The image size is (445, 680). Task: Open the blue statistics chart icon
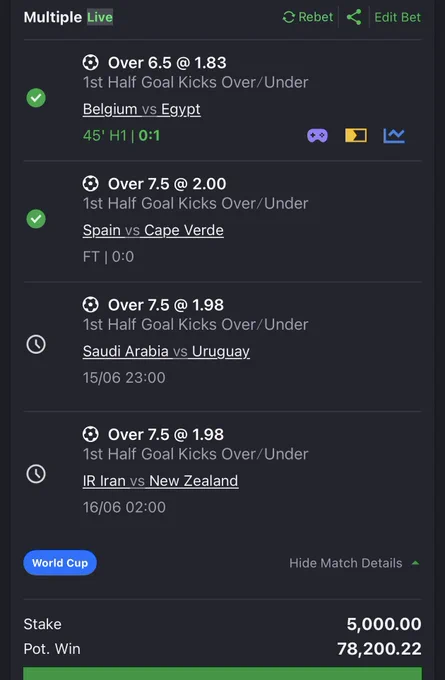pyautogui.click(x=394, y=135)
